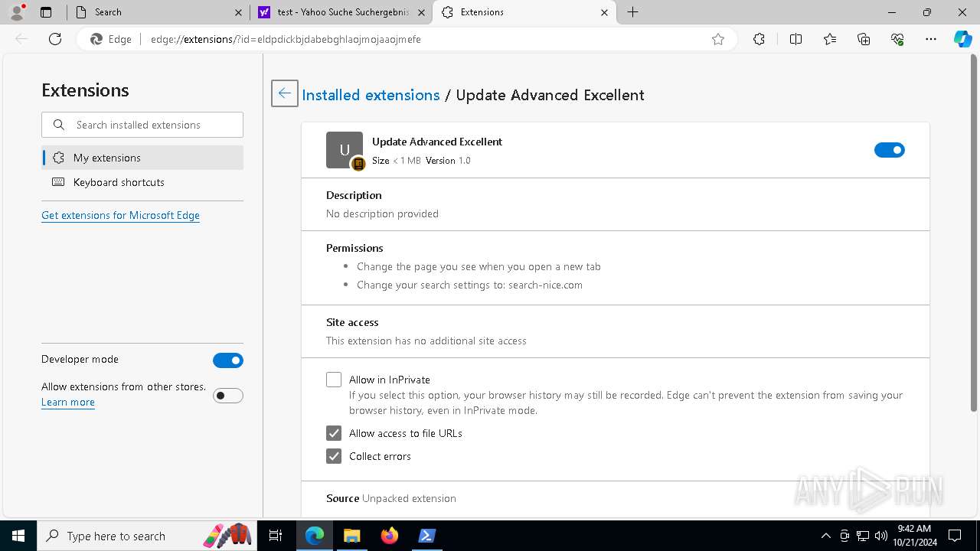Click the text 'Version 1.0'
980x551 pixels.
pos(448,161)
